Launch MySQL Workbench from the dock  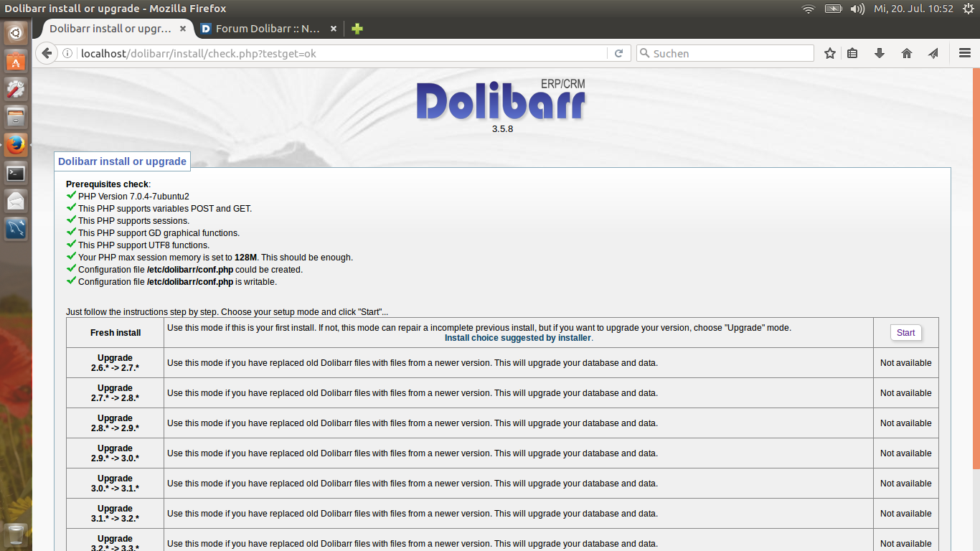coord(16,229)
